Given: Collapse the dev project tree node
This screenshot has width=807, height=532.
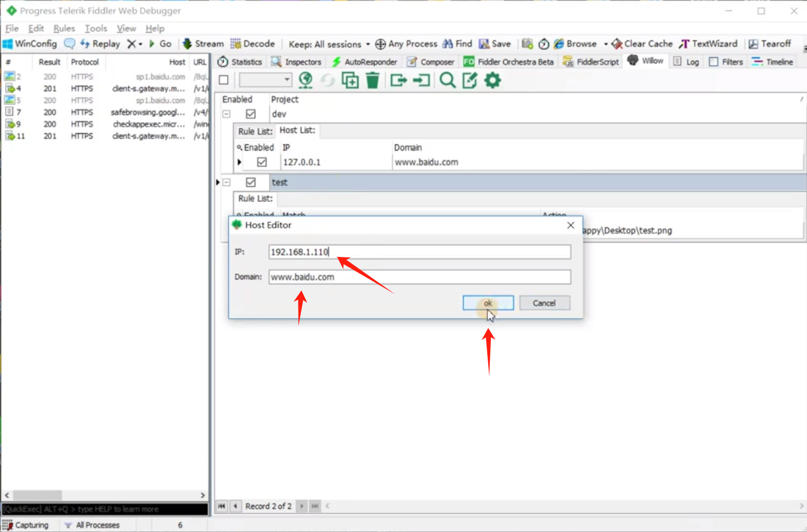Looking at the screenshot, I should (226, 114).
